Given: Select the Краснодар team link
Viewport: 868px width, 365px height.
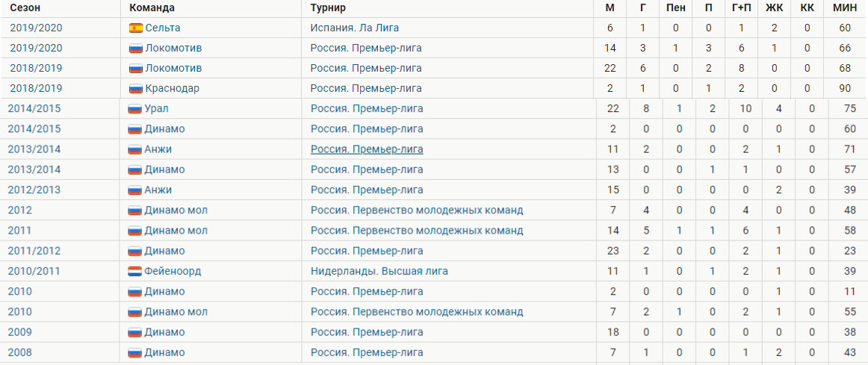Looking at the screenshot, I should point(172,89).
